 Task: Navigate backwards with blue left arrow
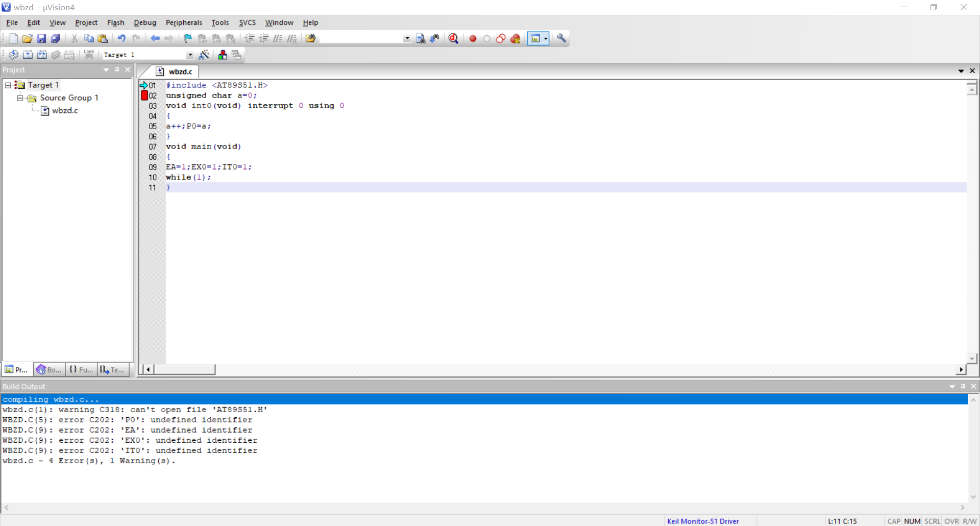[155, 38]
